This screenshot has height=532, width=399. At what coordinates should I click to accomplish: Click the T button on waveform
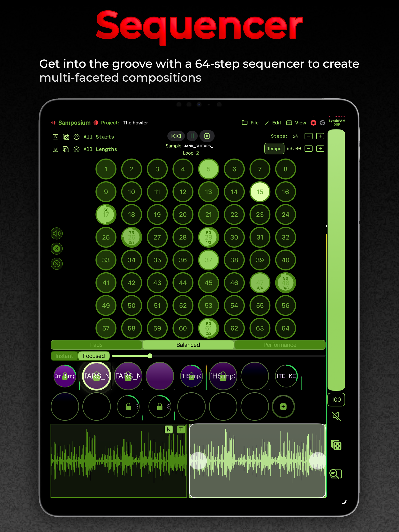pos(181,429)
